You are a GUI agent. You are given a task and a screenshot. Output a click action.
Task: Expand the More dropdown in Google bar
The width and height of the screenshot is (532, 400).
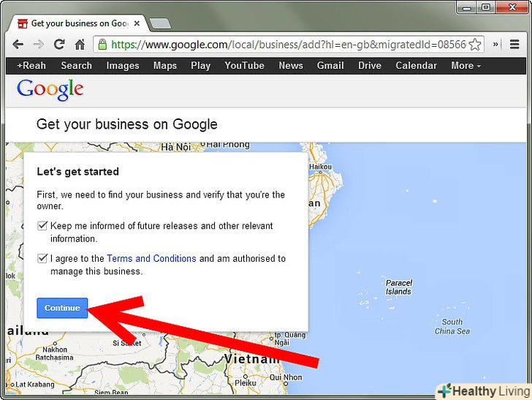(x=465, y=66)
